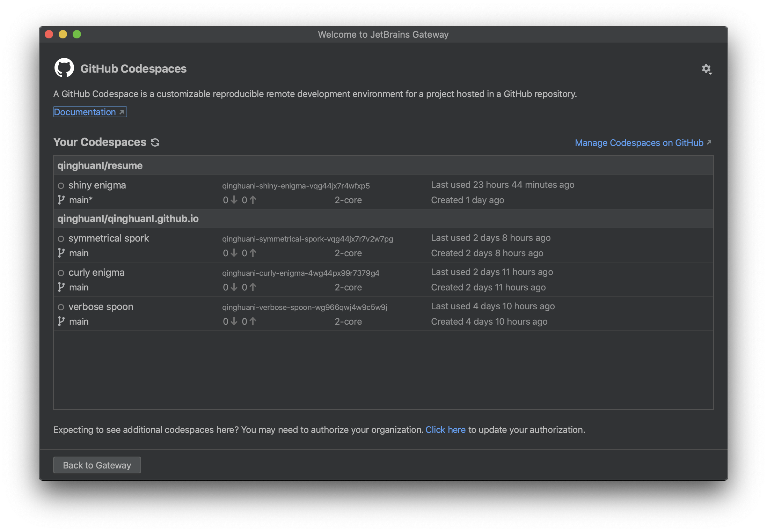
Task: Select the qinghuanI/resume group header
Action: [x=100, y=165]
